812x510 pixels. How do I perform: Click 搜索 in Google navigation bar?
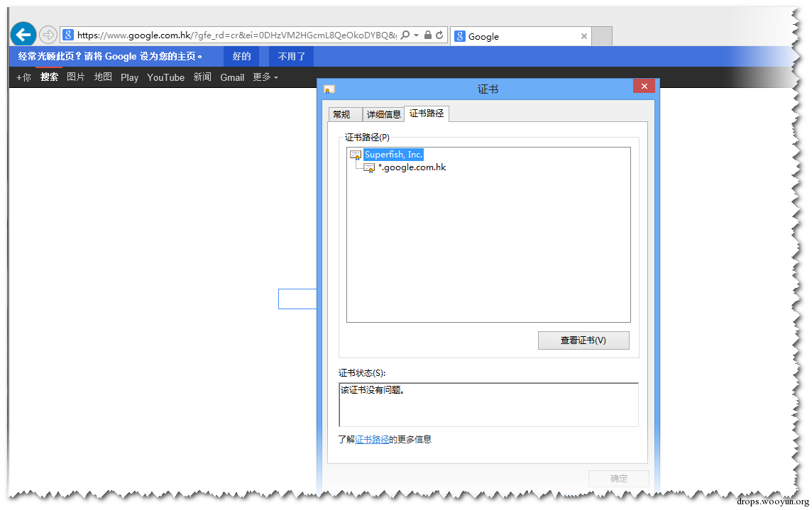(49, 77)
